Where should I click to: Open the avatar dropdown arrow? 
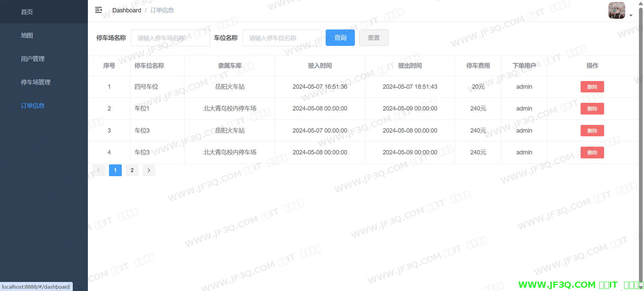click(x=631, y=15)
